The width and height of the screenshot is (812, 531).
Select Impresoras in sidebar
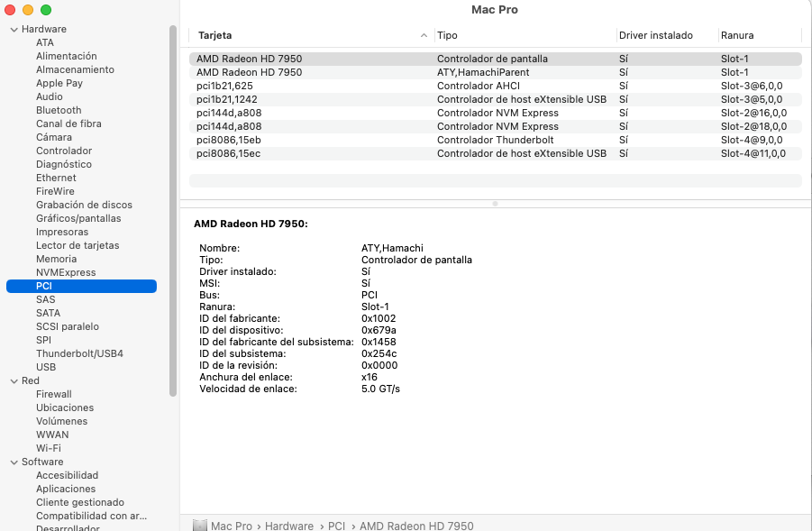coord(62,232)
